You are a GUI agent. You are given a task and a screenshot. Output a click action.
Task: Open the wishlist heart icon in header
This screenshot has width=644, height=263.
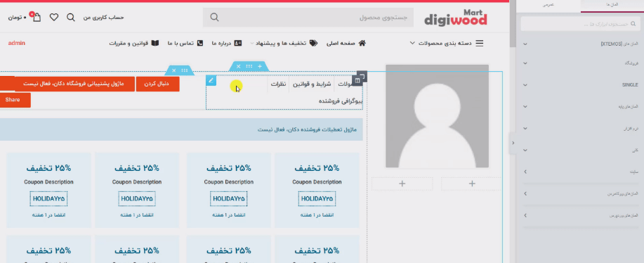[x=54, y=18]
